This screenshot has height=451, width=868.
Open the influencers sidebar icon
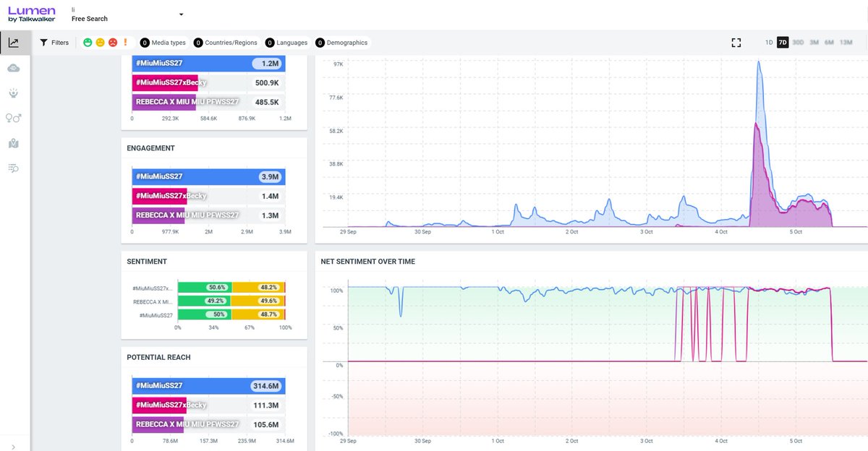pos(14,93)
